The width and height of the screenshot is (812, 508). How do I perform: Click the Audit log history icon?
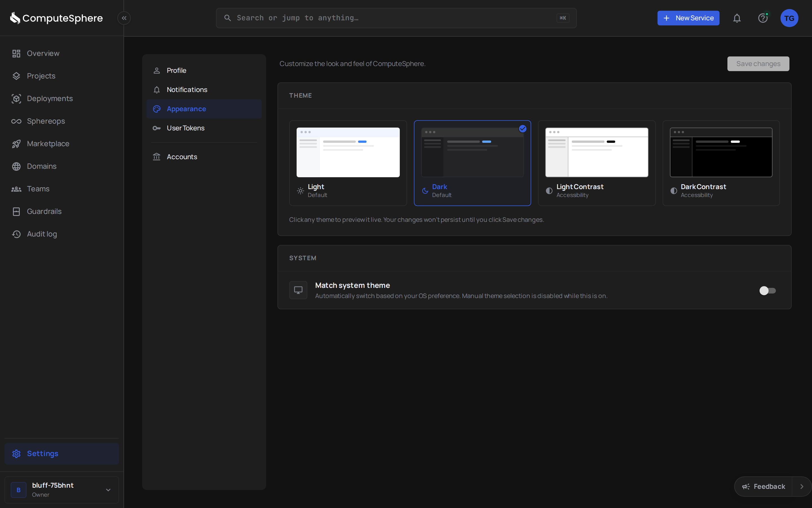[16, 234]
